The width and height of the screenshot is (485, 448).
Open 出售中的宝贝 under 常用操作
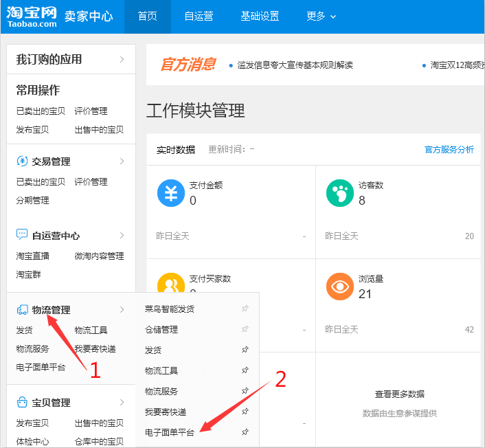pyautogui.click(x=99, y=130)
